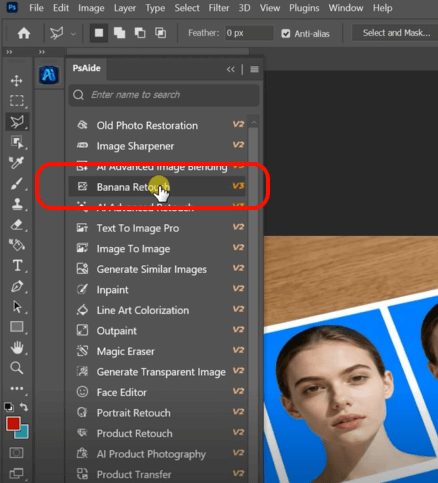Select the Clone Stamp tool
This screenshot has height=483, width=438.
pyautogui.click(x=17, y=204)
